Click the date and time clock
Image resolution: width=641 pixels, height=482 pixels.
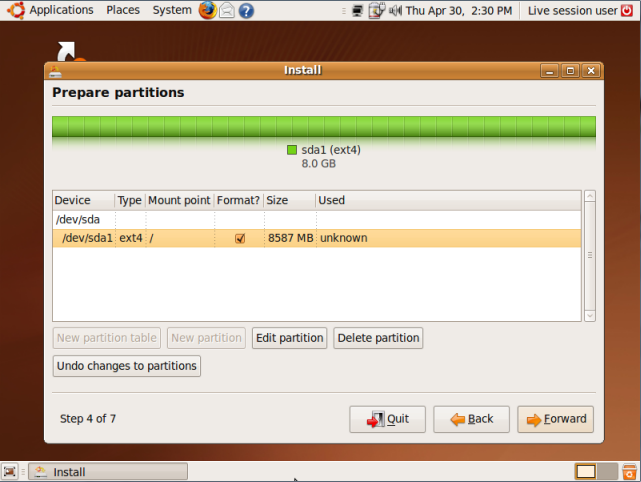coord(459,11)
